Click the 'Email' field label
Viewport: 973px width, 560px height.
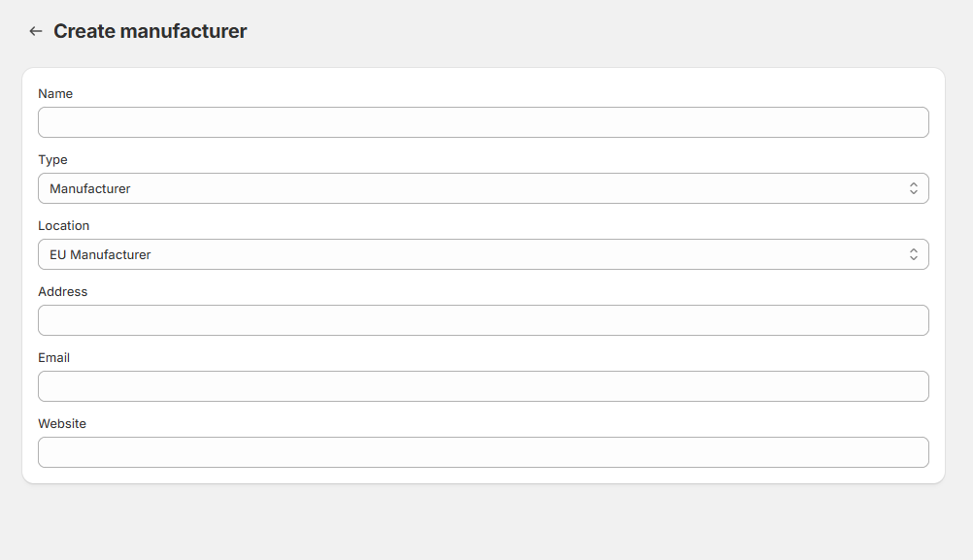54,358
